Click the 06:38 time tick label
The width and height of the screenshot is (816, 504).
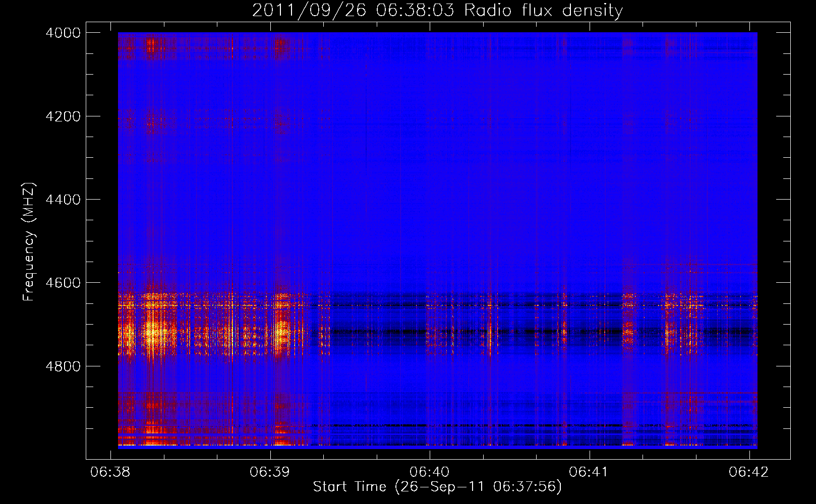tap(110, 472)
